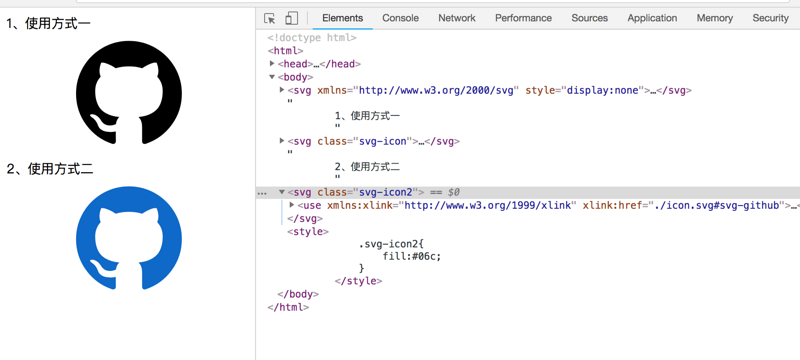Image resolution: width=800 pixels, height=360 pixels.
Task: Select the doctype html line
Action: tap(312, 38)
